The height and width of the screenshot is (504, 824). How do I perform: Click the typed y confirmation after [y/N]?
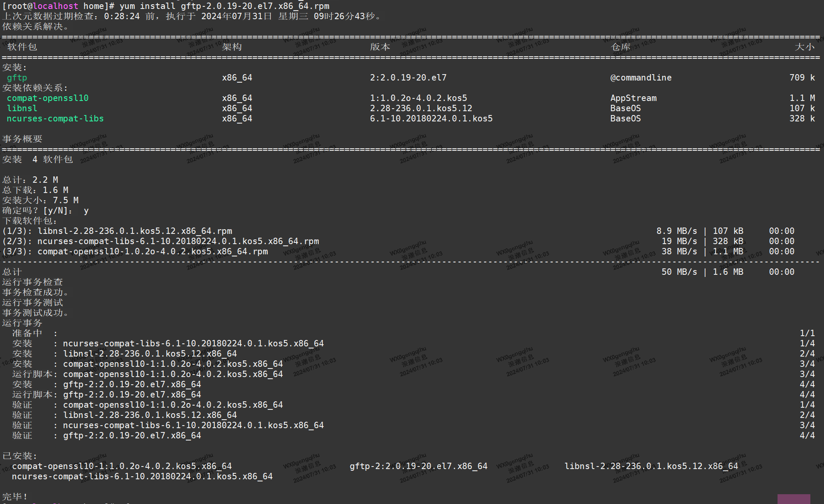[x=87, y=210]
